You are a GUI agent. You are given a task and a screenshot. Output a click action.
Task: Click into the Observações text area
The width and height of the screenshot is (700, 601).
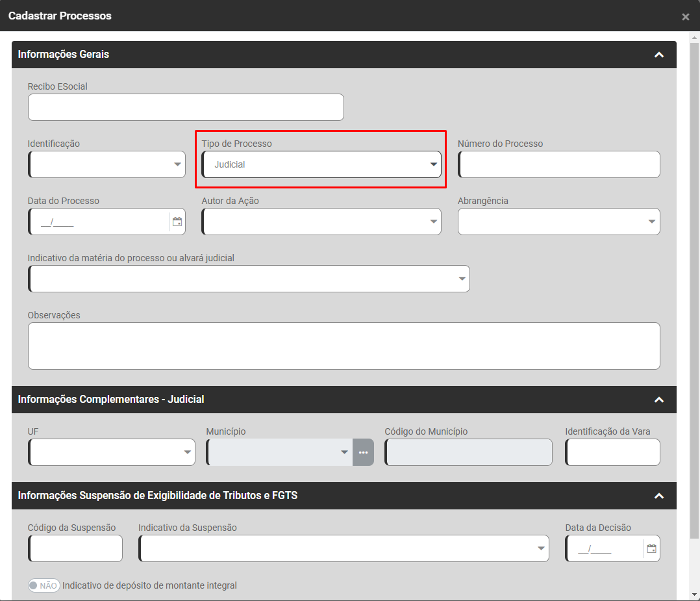(344, 346)
